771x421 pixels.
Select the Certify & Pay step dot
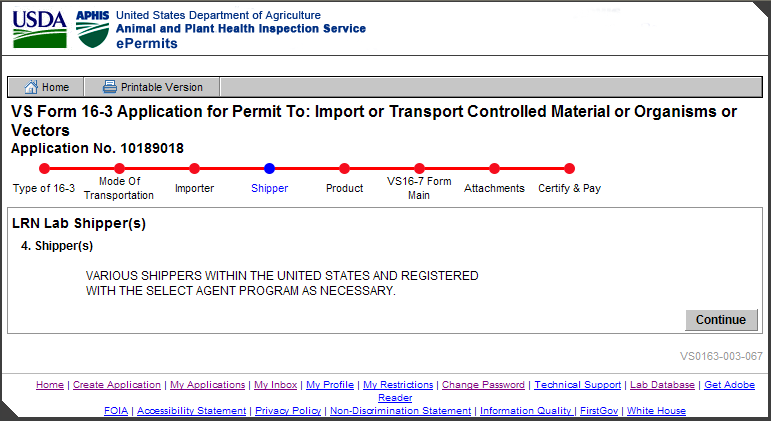point(569,168)
